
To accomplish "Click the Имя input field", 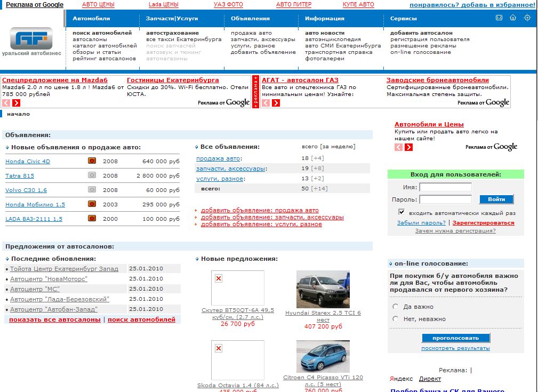I will (x=445, y=187).
